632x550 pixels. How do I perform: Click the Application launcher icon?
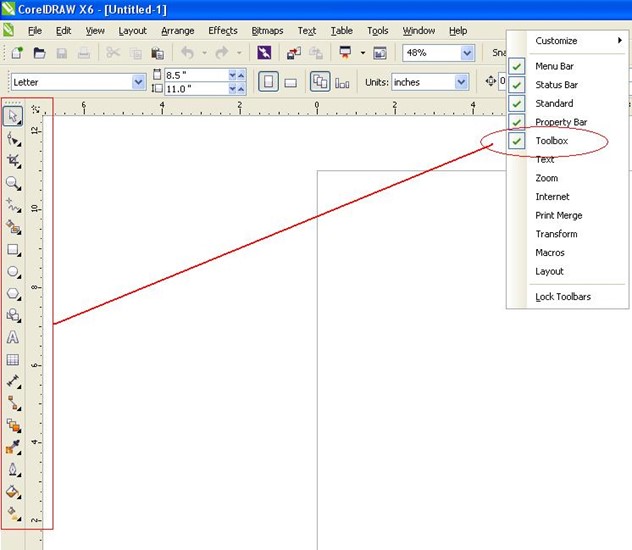pos(345,53)
